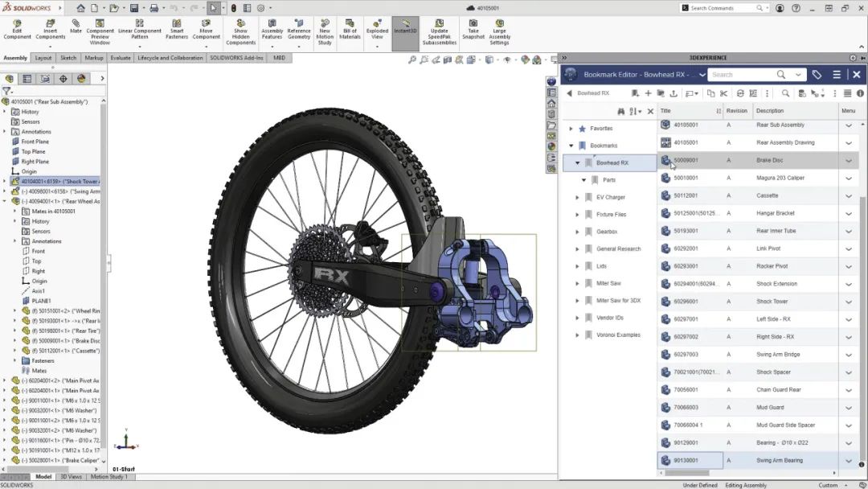This screenshot has height=489, width=868.
Task: Create an Exploded View
Action: click(x=377, y=30)
